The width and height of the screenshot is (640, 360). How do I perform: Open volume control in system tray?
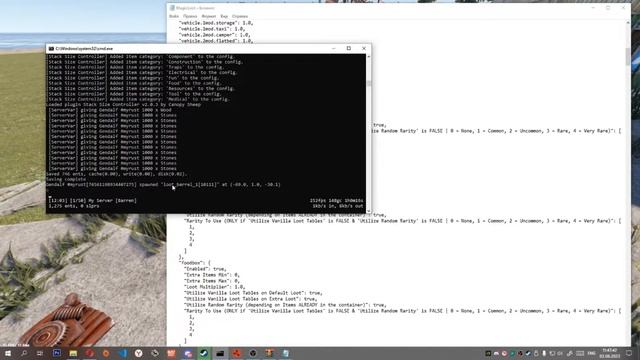(x=560, y=353)
